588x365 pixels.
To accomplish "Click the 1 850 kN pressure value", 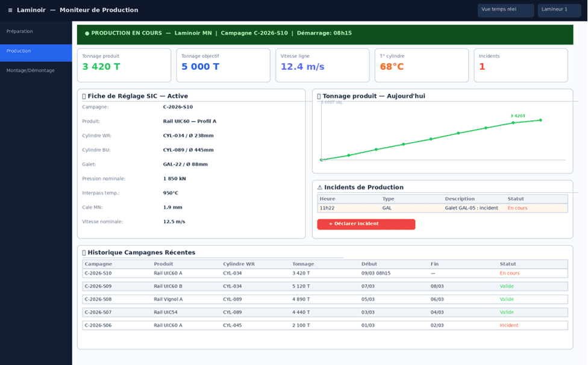I will 174,179.
